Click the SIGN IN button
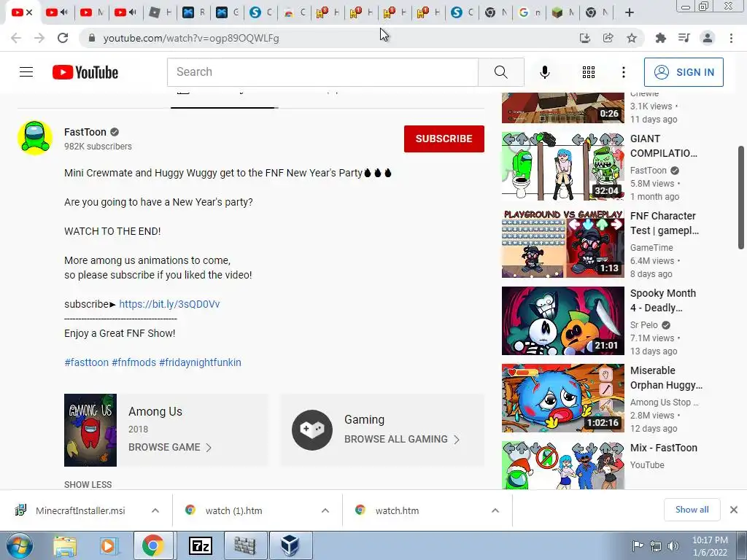747x560 pixels. pos(684,72)
